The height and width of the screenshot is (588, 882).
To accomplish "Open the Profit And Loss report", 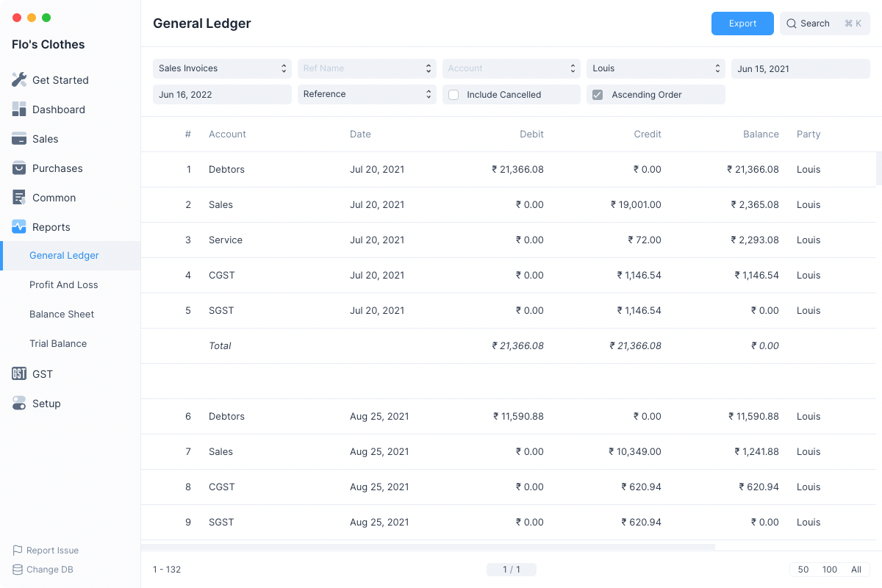I will click(x=63, y=285).
